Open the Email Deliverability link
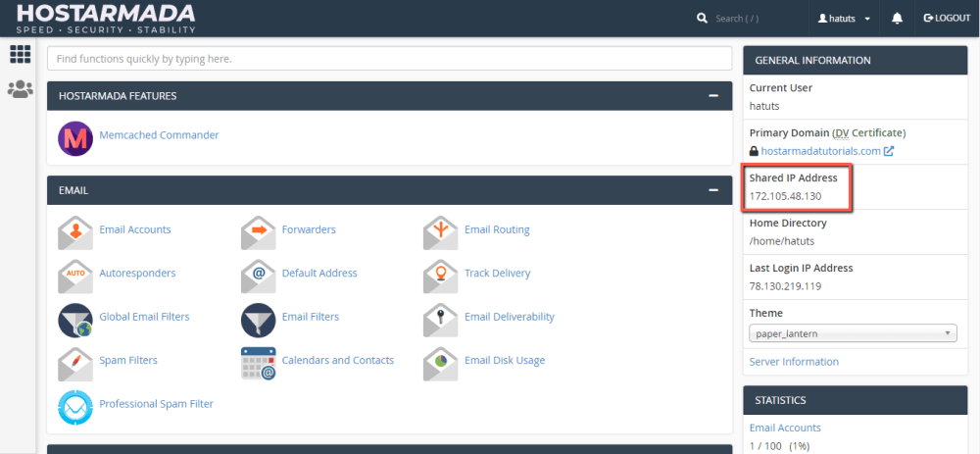 pos(510,317)
